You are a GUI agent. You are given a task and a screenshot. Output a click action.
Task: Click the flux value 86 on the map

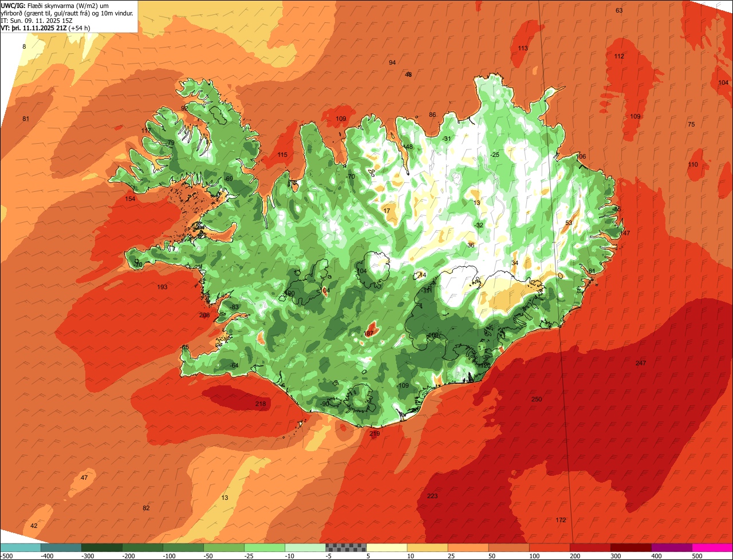click(x=432, y=115)
